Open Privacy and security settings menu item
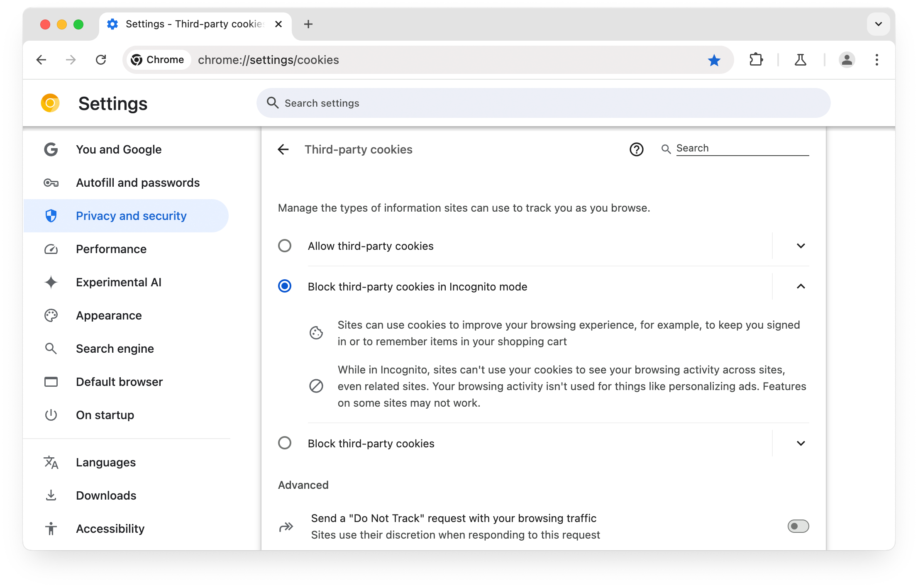This screenshot has width=918, height=588. 131,215
